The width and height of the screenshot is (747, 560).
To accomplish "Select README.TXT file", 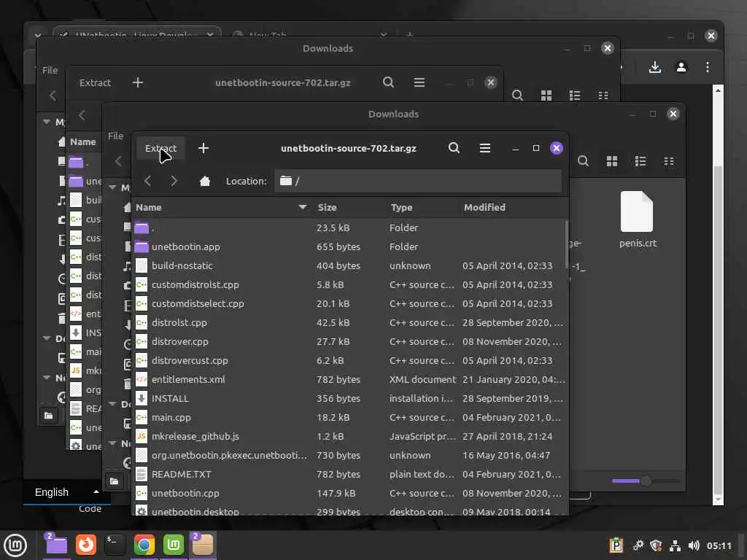I will click(349, 474).
